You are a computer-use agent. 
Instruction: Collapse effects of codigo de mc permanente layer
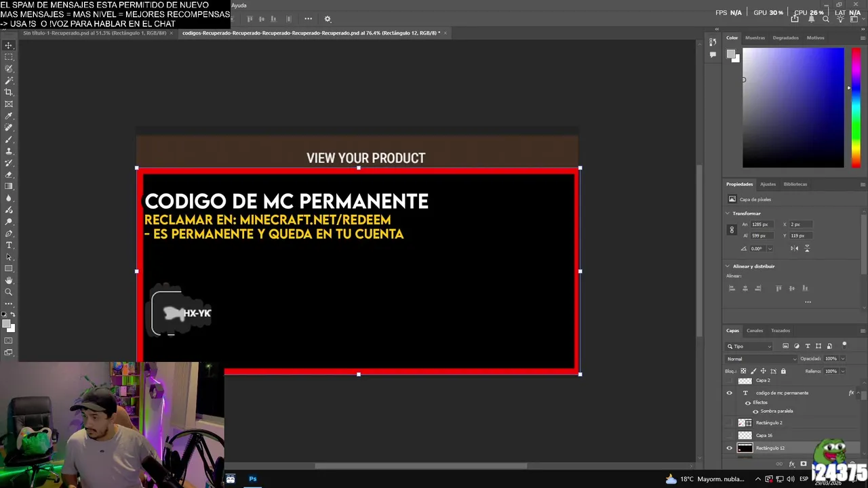858,393
